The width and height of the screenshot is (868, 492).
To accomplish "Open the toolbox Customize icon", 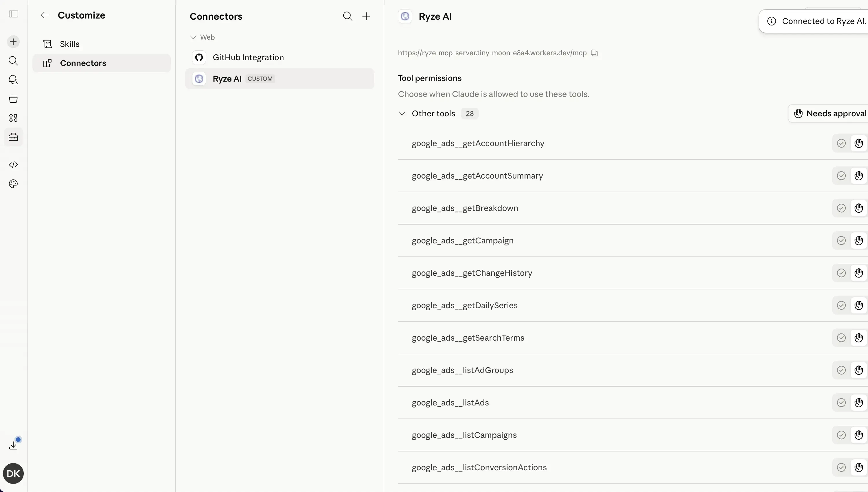I will tap(13, 137).
